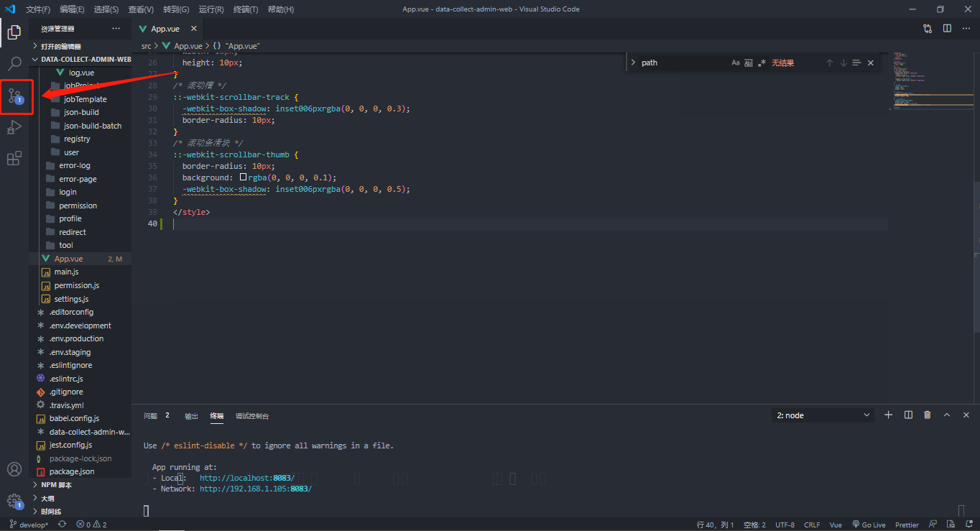Click the editor minimap
The width and height of the screenshot is (980, 531).
coord(933,80)
